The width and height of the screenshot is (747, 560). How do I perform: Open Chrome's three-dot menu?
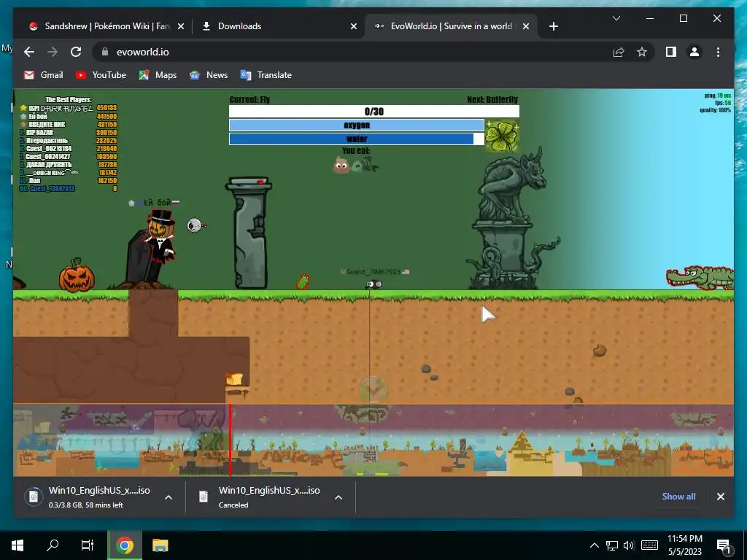click(x=718, y=52)
